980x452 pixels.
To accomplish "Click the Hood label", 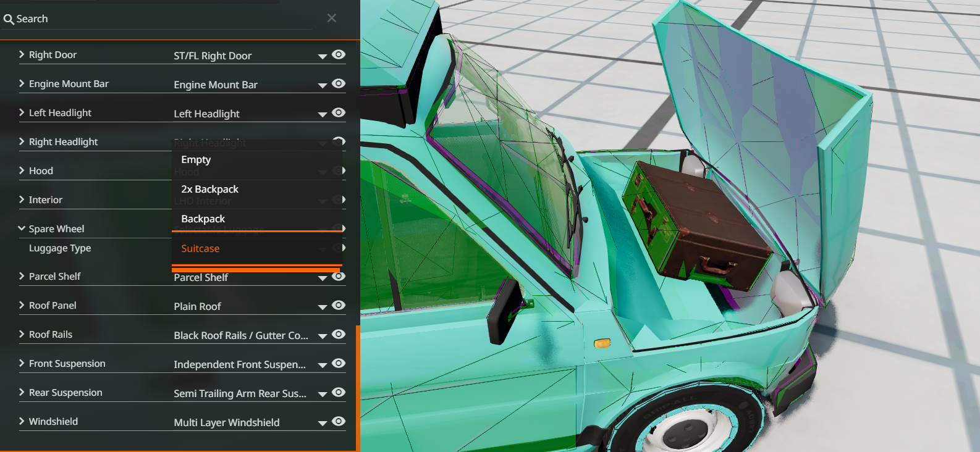I will 41,170.
